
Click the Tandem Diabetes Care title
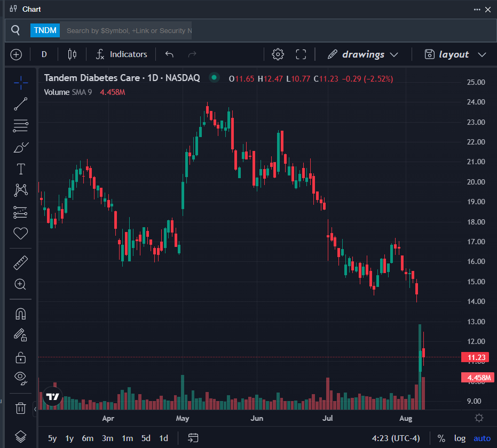[122, 78]
